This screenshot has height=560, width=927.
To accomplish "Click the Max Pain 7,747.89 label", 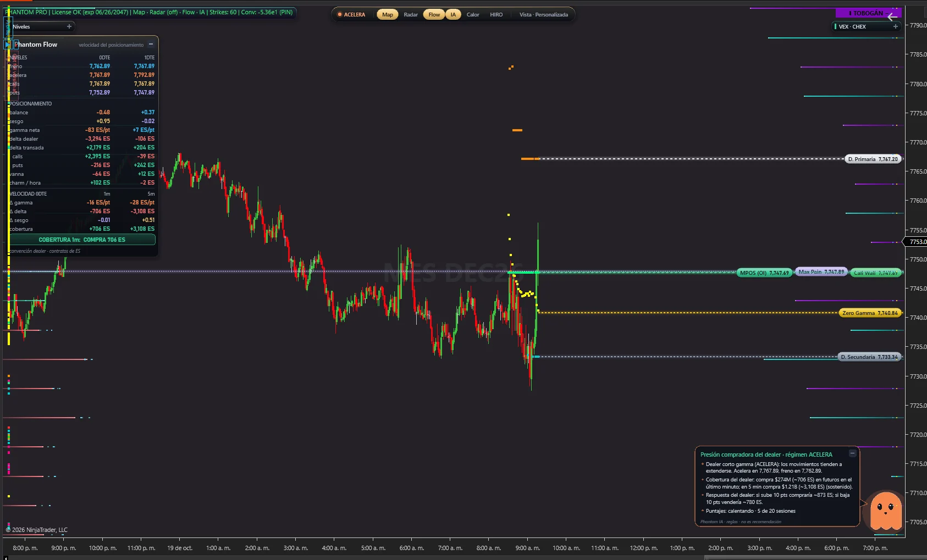I will tap(821, 272).
